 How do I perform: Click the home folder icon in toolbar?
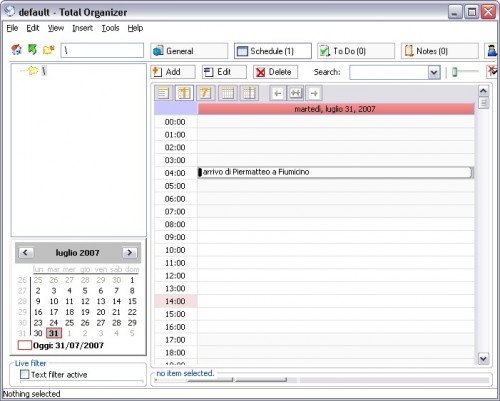tap(16, 50)
